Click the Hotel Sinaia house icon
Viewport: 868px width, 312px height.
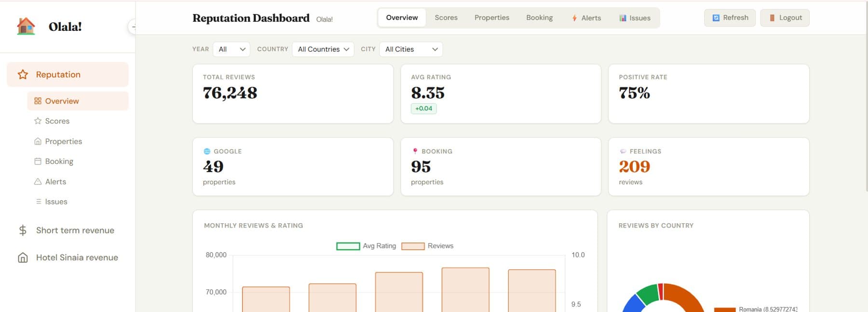coord(23,258)
